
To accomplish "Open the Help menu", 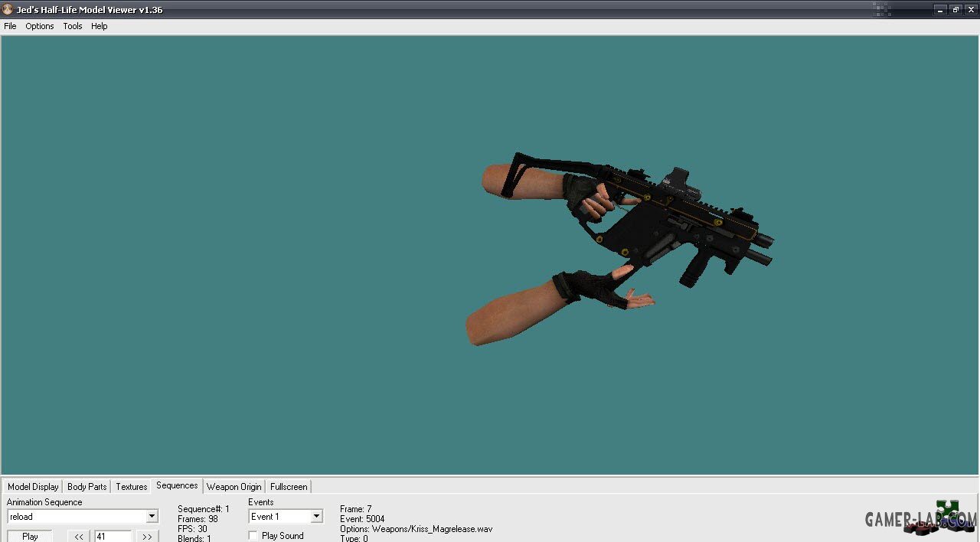I will [x=100, y=26].
